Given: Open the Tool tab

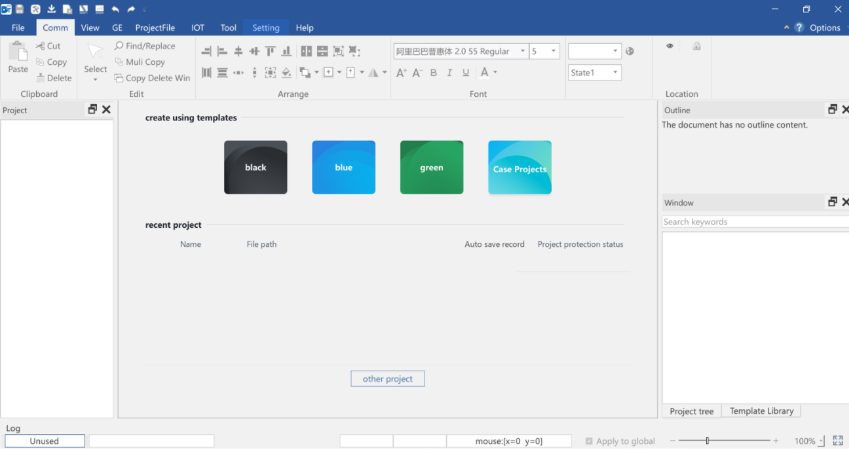Looking at the screenshot, I should tap(228, 28).
